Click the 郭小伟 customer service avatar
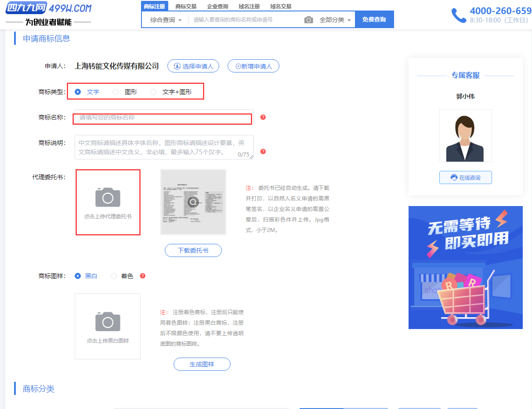The height and width of the screenshot is (409, 532). coord(466,136)
